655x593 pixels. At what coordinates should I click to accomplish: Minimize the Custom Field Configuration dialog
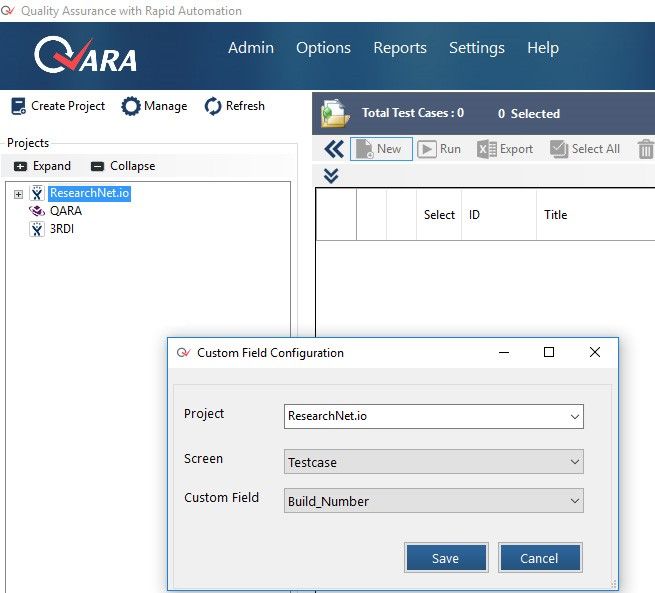point(504,353)
